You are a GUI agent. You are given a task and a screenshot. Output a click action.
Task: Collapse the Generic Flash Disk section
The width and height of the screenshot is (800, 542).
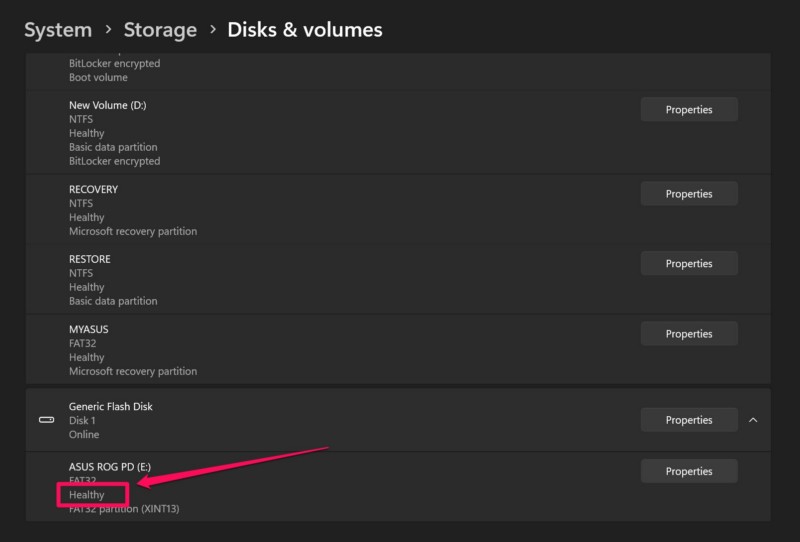(x=753, y=420)
